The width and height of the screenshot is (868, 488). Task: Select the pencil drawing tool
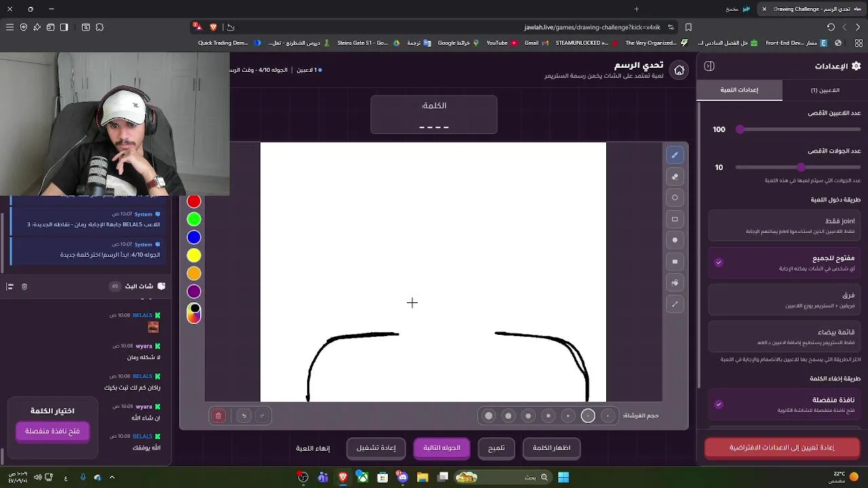point(675,155)
